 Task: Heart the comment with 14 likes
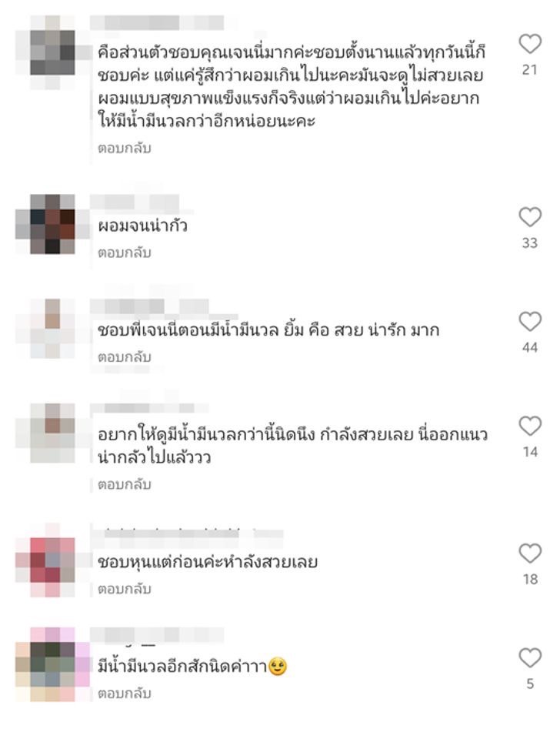(x=530, y=426)
